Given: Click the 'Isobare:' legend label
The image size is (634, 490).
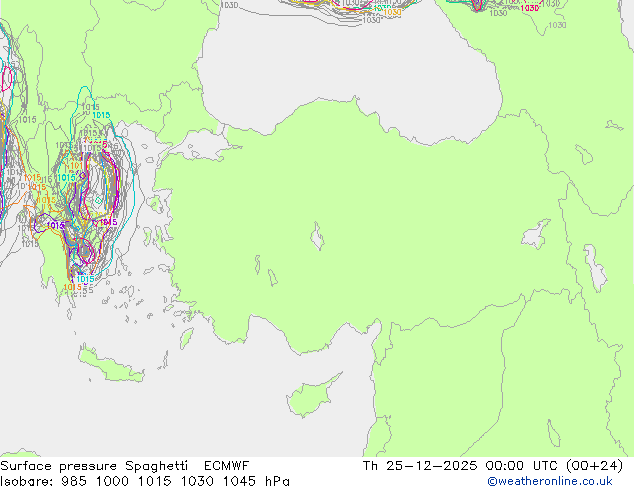Looking at the screenshot, I should point(27,481).
